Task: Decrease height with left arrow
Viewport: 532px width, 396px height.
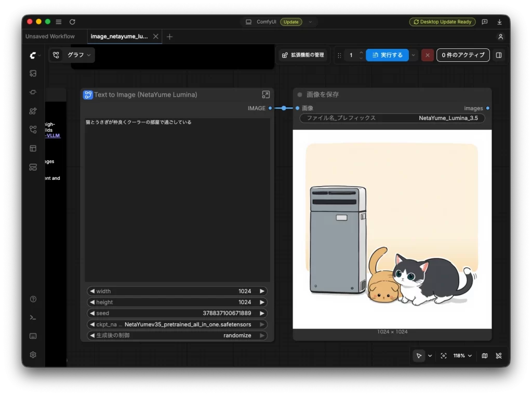Action: (x=92, y=302)
